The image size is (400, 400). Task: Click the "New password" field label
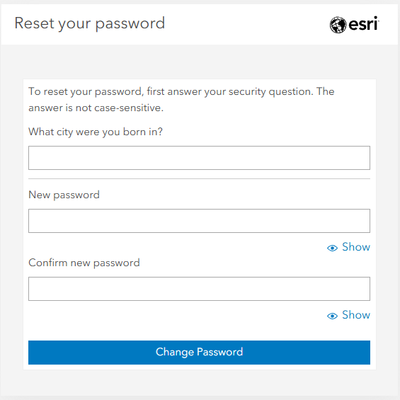(x=64, y=195)
